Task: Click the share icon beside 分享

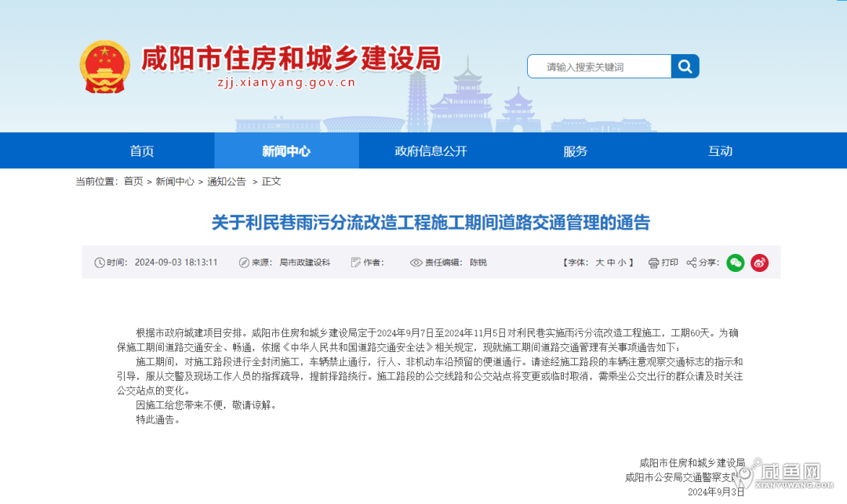Action: [692, 263]
